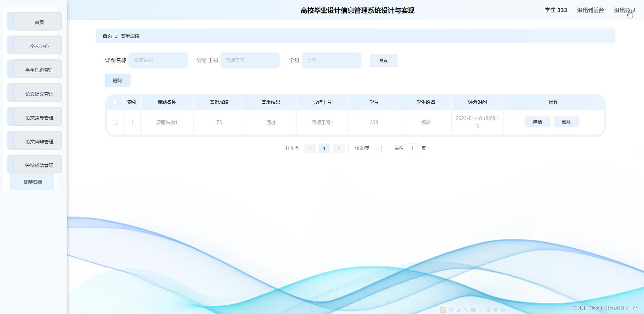Click the 学生 333 user label
The height and width of the screenshot is (314, 644).
556,10
